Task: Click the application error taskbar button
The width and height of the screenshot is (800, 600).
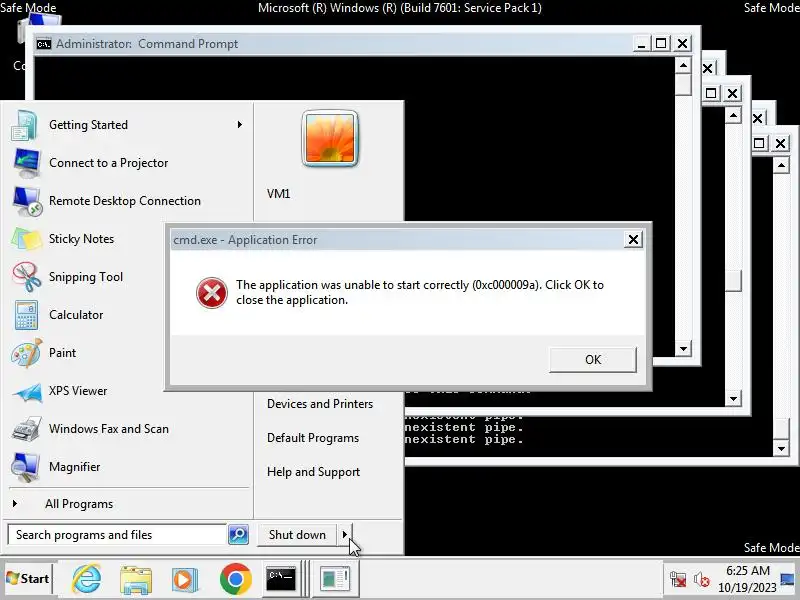Action: click(335, 579)
